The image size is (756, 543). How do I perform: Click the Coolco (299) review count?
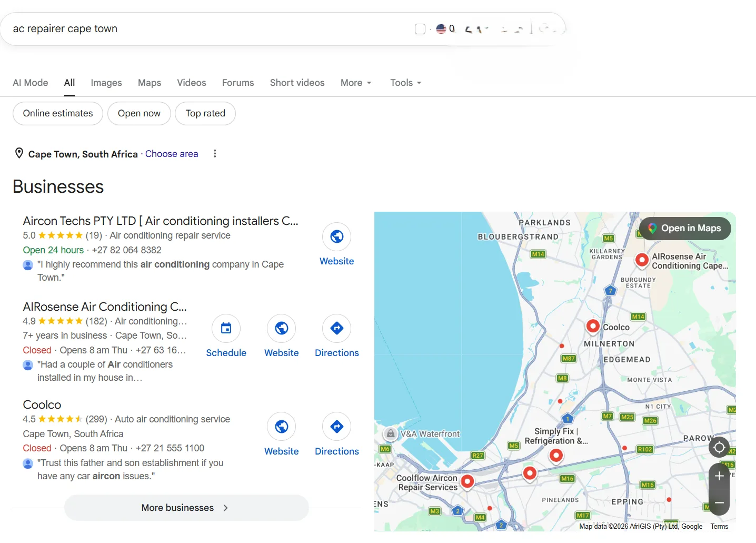pyautogui.click(x=96, y=419)
